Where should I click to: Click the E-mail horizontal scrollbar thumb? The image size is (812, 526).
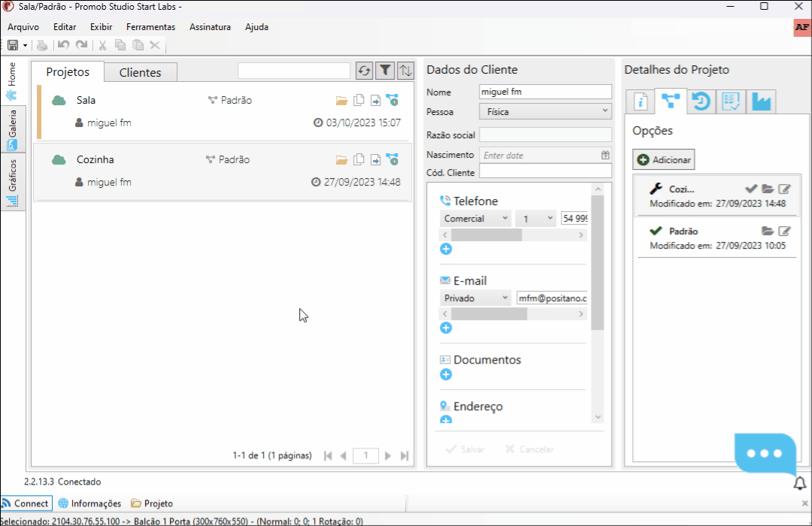click(489, 314)
